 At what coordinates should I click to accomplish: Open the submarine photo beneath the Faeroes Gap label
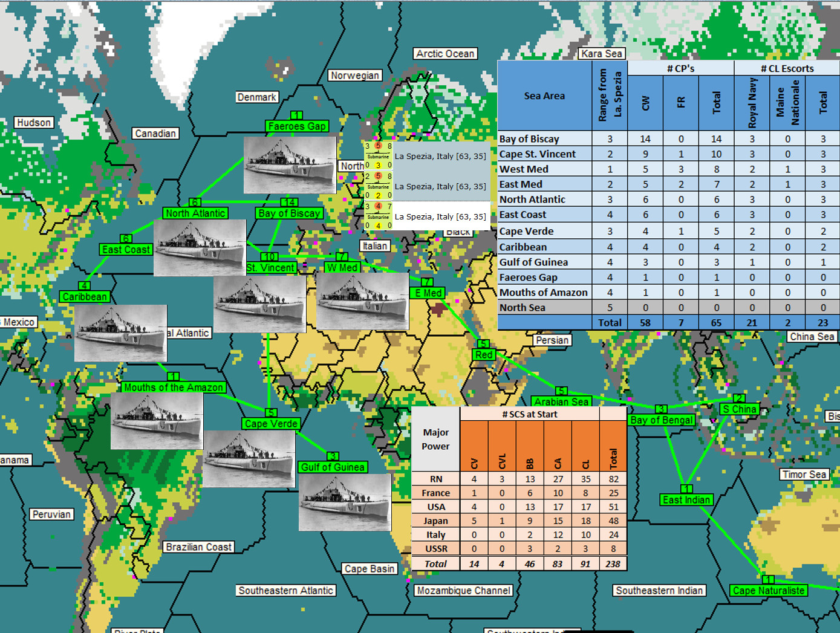coord(290,165)
